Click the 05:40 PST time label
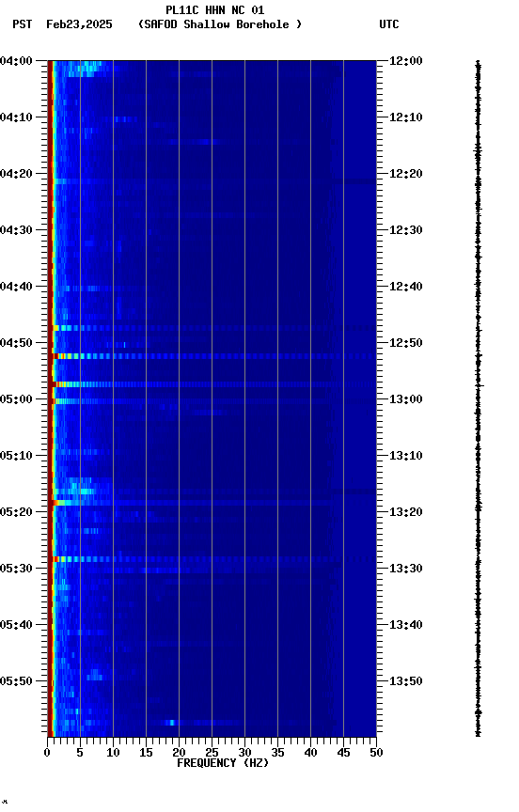This screenshot has height=812, width=519. (x=16, y=626)
